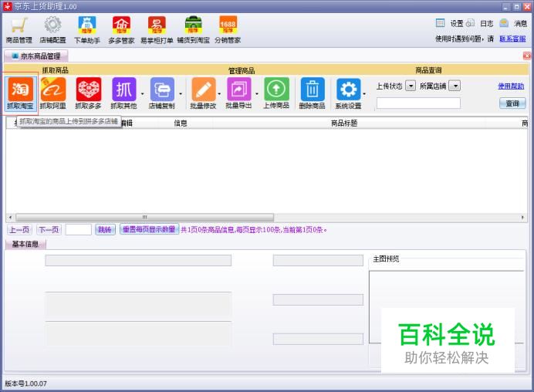Screen dimensions: 534x392
Task: Click 抓取多多 icon
Action: coord(89,93)
